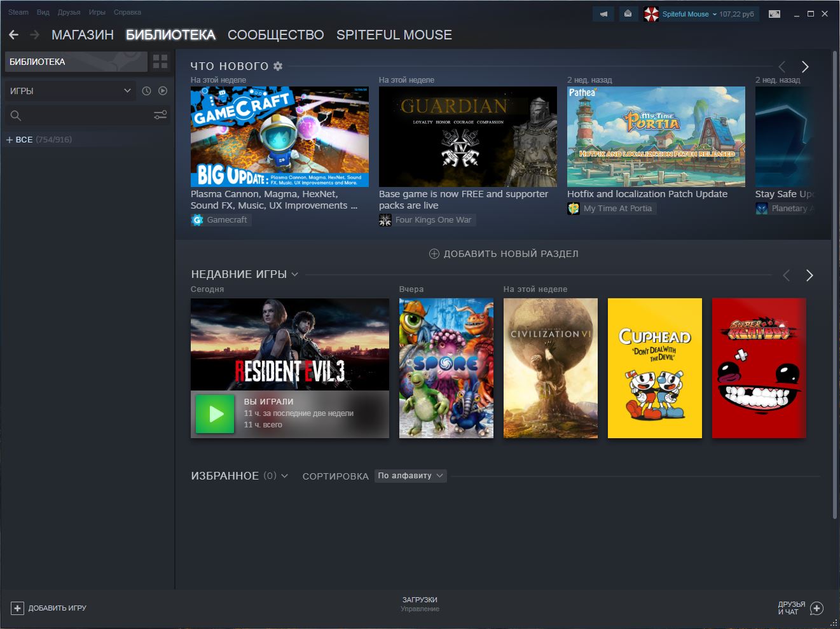Screen dimensions: 840x629
Task: Show next recent games
Action: [x=809, y=275]
